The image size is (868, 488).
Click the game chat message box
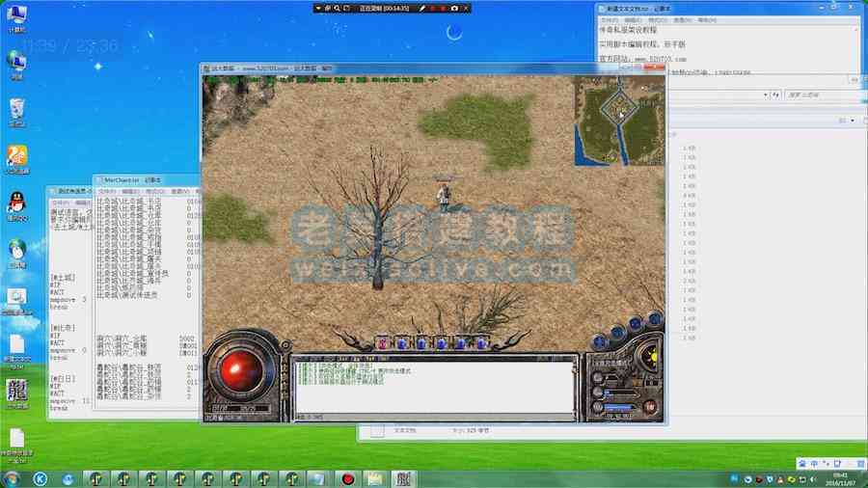[434, 387]
